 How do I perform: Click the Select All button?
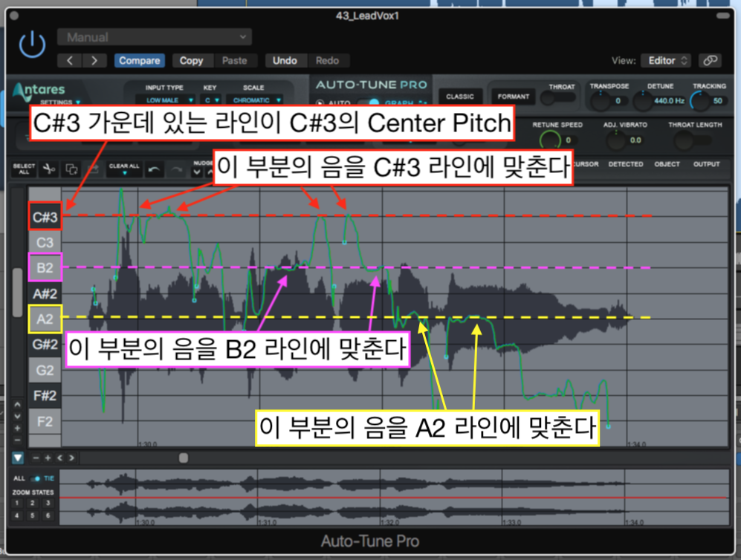pyautogui.click(x=24, y=169)
